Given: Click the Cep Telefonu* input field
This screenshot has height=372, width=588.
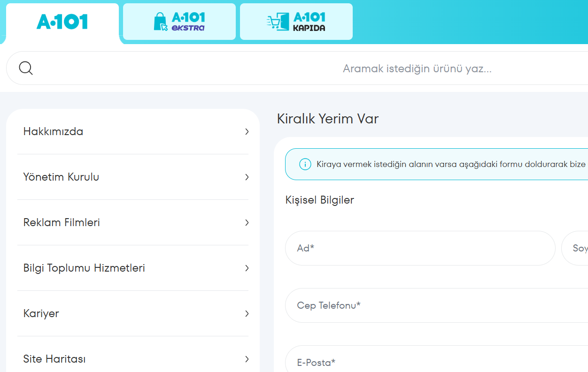Looking at the screenshot, I should point(436,305).
